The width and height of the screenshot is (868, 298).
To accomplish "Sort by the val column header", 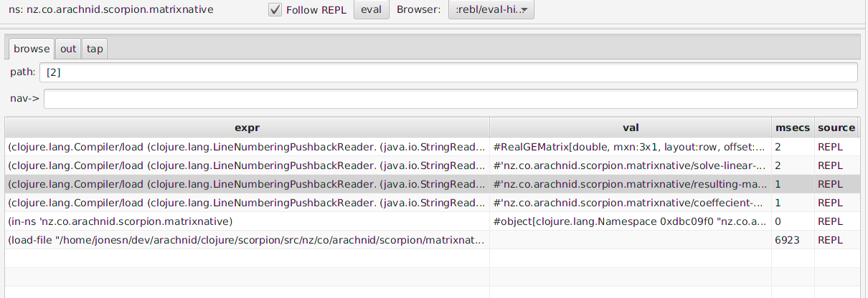I will 631,128.
